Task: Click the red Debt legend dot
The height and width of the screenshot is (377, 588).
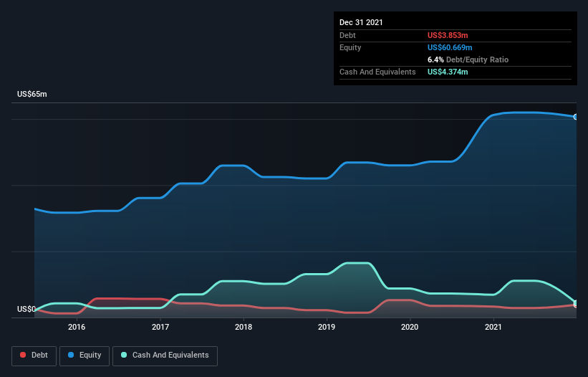Action: pyautogui.click(x=23, y=355)
